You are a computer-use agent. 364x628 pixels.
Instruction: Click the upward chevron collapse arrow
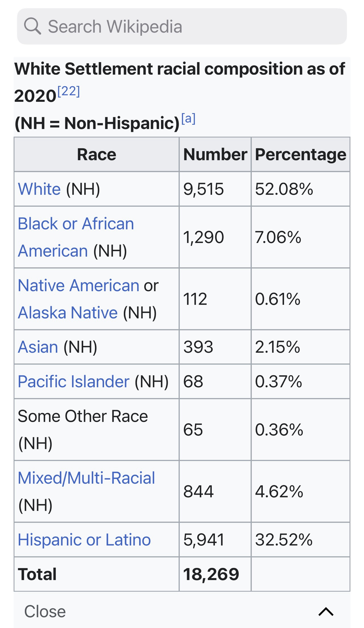point(326,611)
